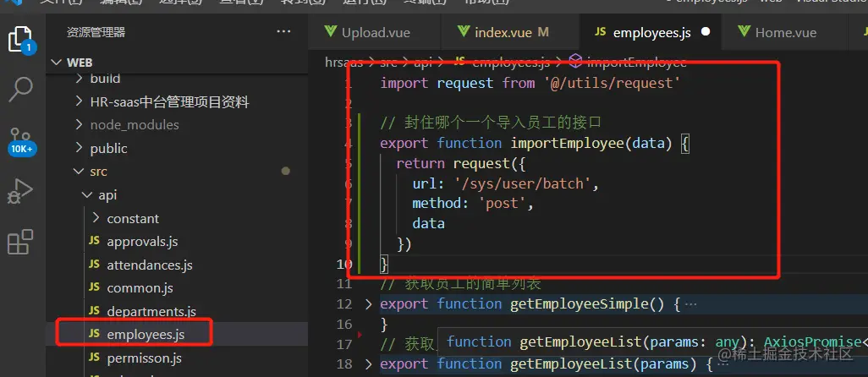
Task: Switch to the Upload.vue tab
Action: pos(375,32)
